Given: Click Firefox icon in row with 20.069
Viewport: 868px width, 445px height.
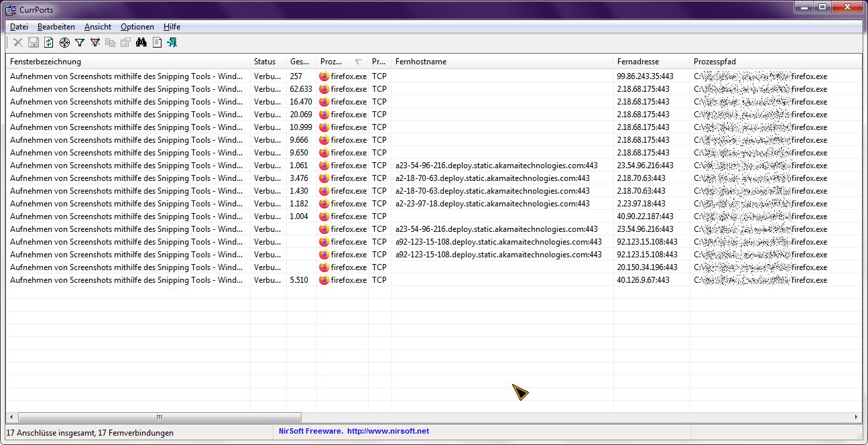Looking at the screenshot, I should tap(324, 115).
